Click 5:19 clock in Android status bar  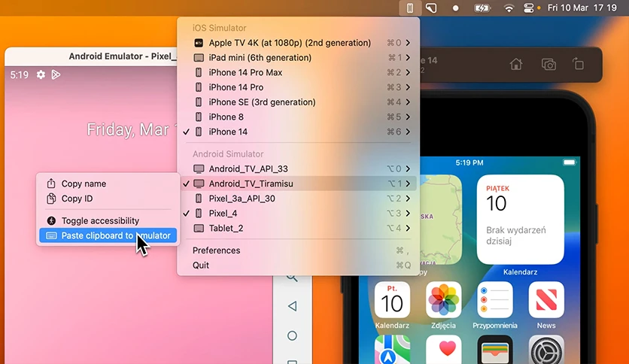click(x=20, y=75)
